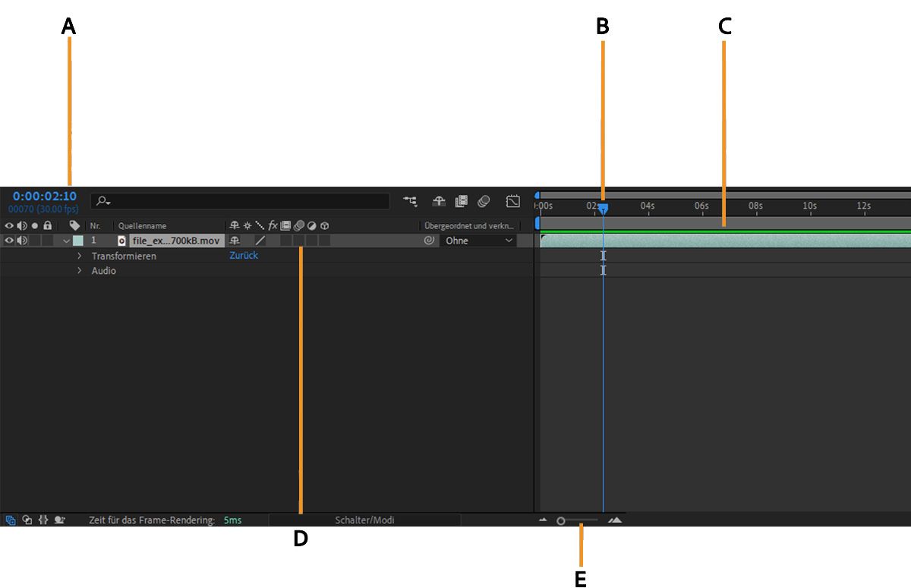Click the Collapse Transformations sun header icon
This screenshot has width=911, height=588.
247,225
